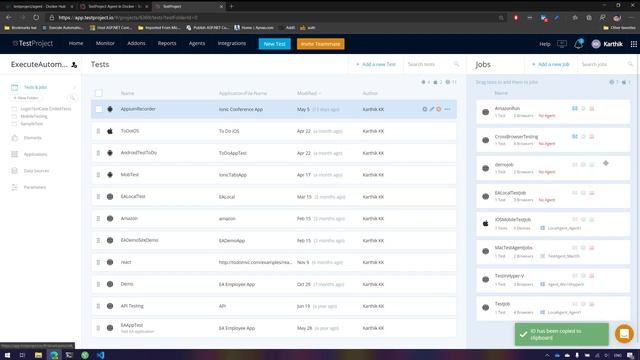
Task: Click the edit pencil on AppiumRecorder row
Action: 431,109
